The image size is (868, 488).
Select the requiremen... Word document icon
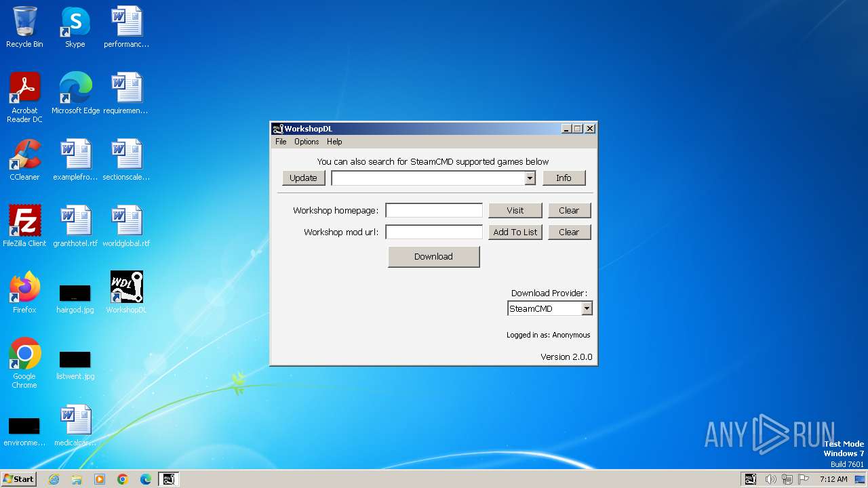point(126,94)
